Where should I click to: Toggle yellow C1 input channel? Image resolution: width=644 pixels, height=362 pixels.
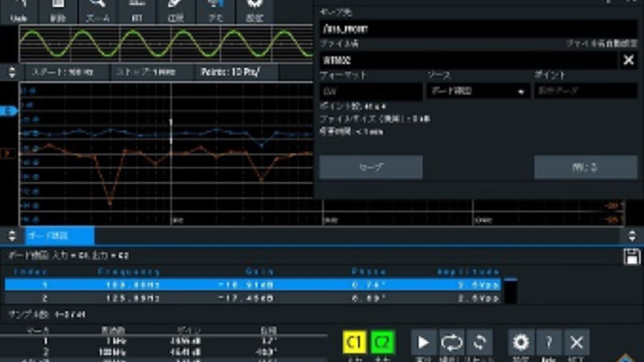point(355,343)
